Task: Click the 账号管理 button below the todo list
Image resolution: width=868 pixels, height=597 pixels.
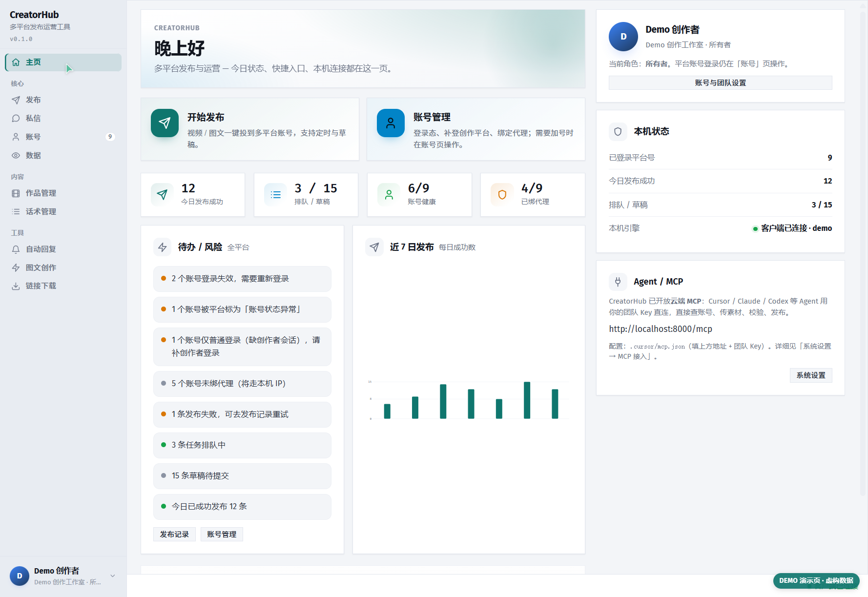Action: (x=222, y=535)
